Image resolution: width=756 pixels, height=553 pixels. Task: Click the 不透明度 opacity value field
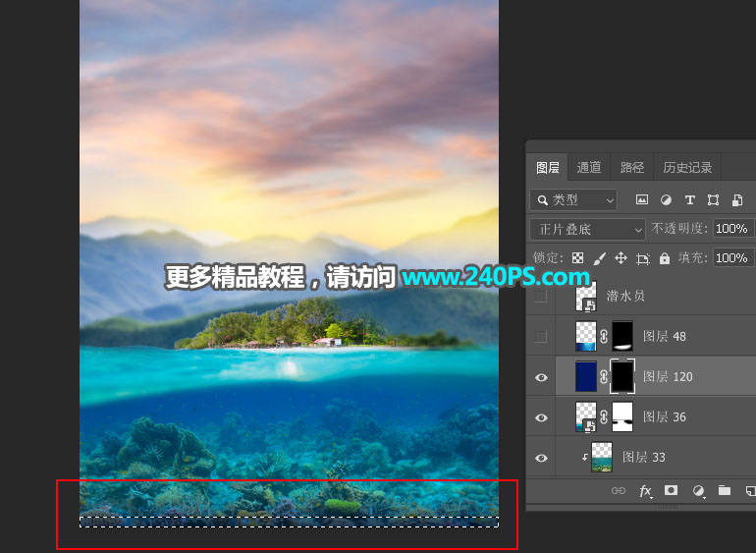tap(731, 229)
